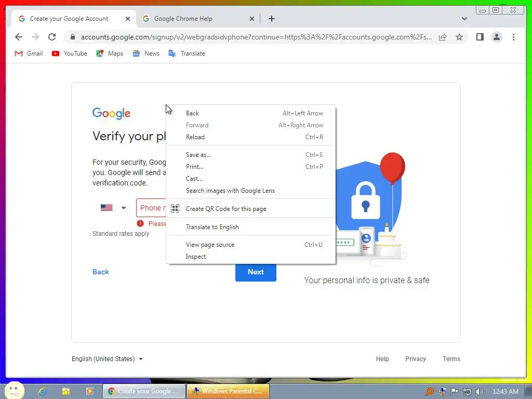Open the News bookmark
Image resolution: width=532 pixels, height=399 pixels.
point(146,54)
